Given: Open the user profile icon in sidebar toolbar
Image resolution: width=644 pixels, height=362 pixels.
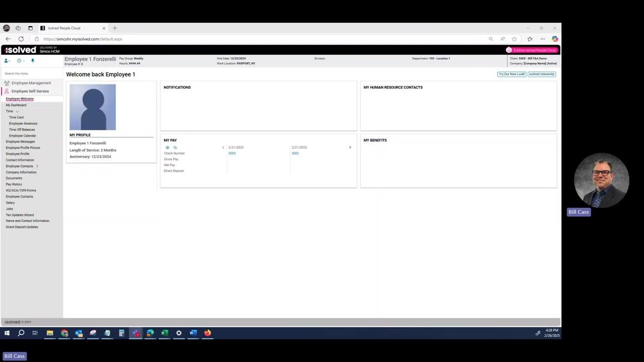Looking at the screenshot, I should [7, 61].
